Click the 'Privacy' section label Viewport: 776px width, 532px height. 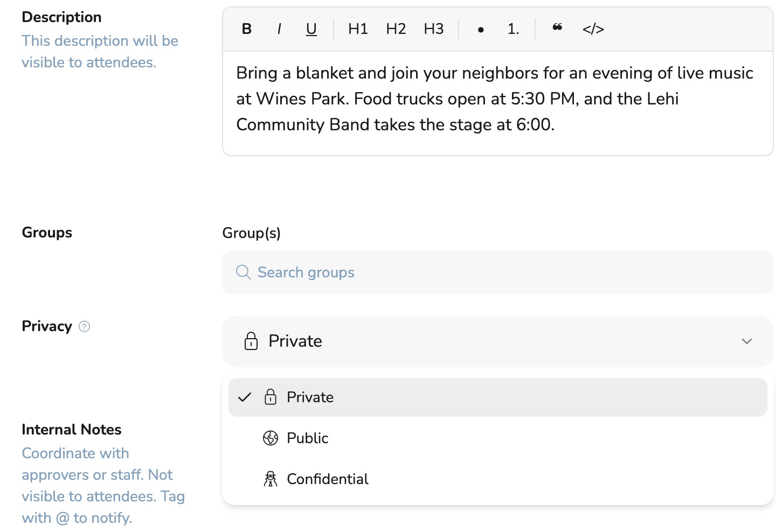[47, 326]
